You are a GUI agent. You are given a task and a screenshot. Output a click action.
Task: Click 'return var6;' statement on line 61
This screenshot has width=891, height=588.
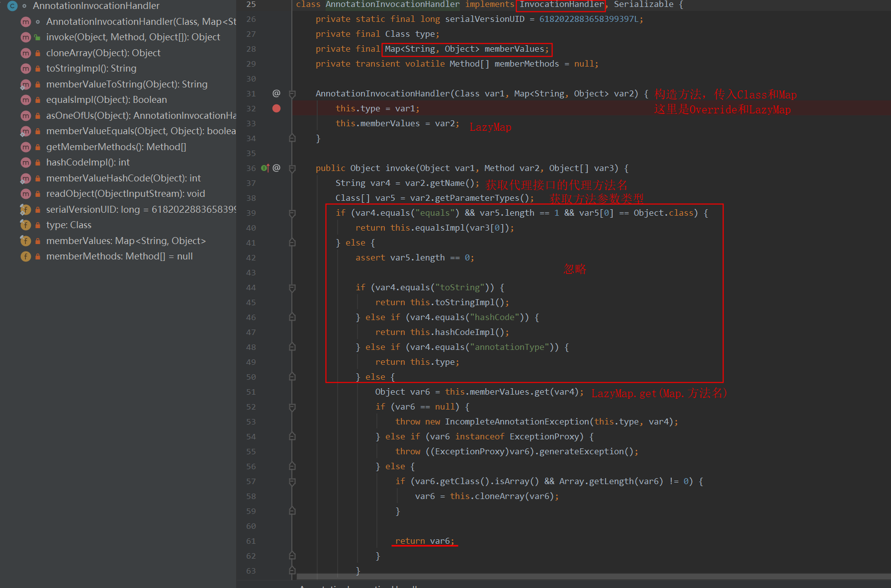coord(425,541)
